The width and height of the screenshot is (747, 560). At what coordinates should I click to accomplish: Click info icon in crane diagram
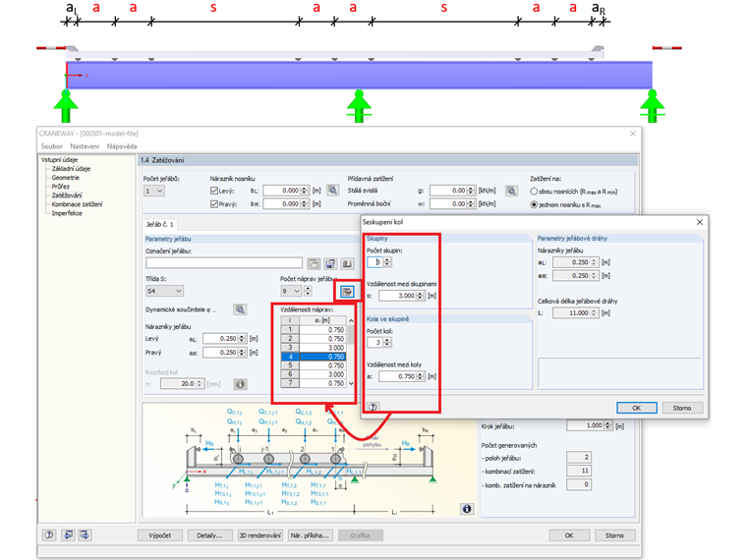[467, 509]
